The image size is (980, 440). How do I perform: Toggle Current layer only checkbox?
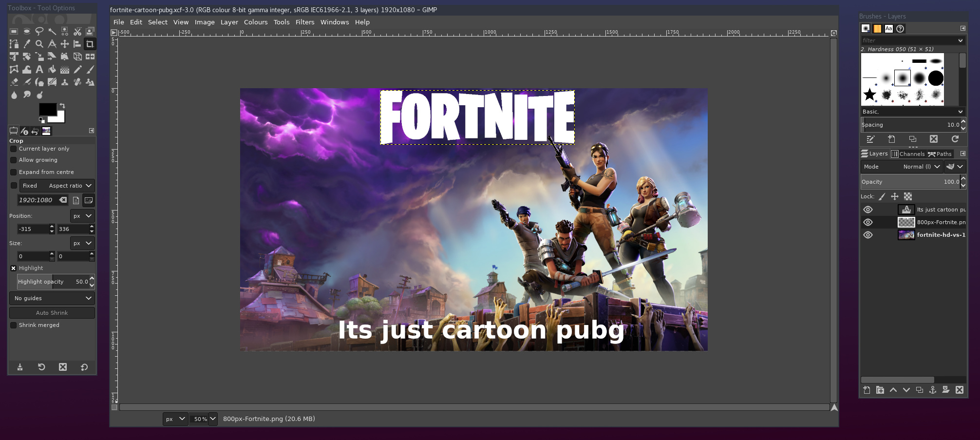pos(14,149)
